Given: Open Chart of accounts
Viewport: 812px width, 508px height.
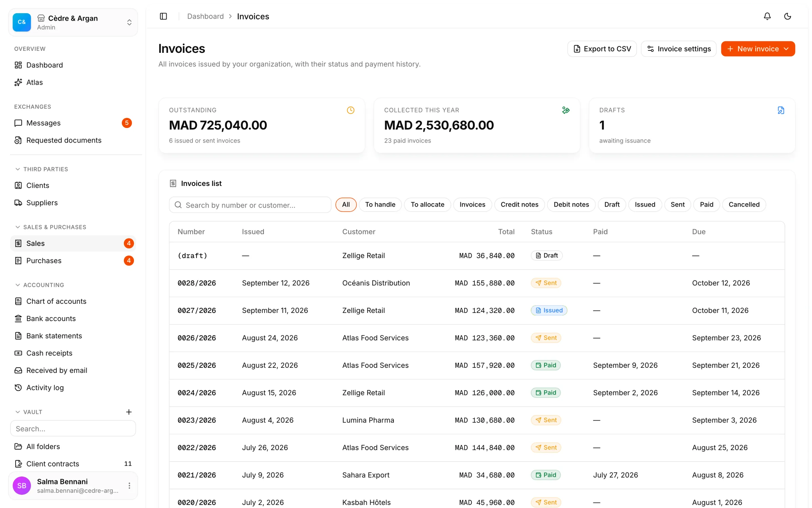Looking at the screenshot, I should coord(73,301).
